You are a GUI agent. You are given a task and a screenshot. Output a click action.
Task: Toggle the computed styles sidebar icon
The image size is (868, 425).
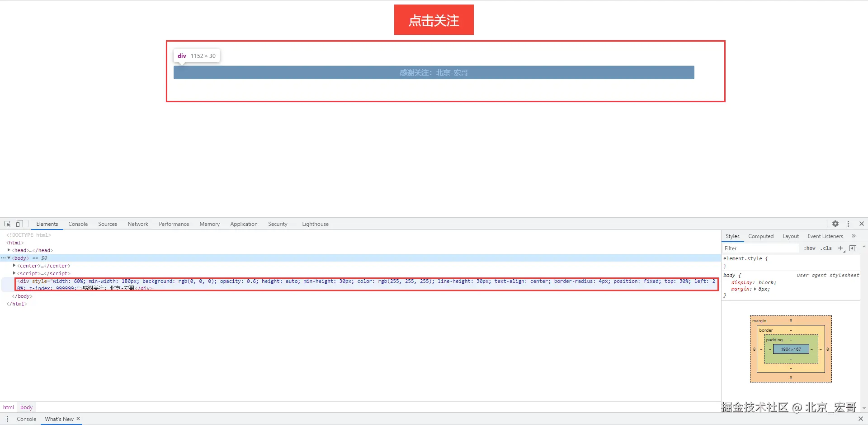coord(853,248)
